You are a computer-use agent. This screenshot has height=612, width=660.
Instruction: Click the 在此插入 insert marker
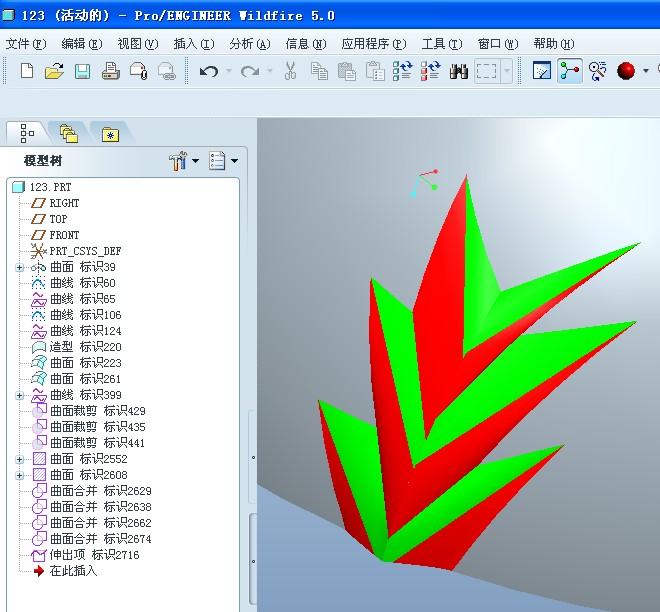click(64, 571)
